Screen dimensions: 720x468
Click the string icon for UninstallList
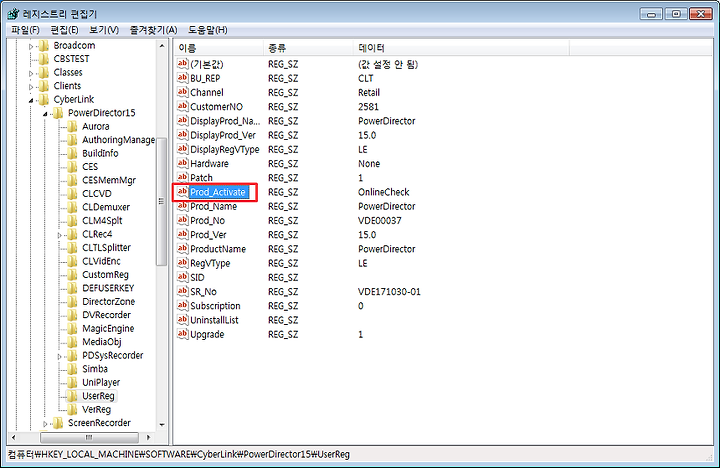(182, 320)
